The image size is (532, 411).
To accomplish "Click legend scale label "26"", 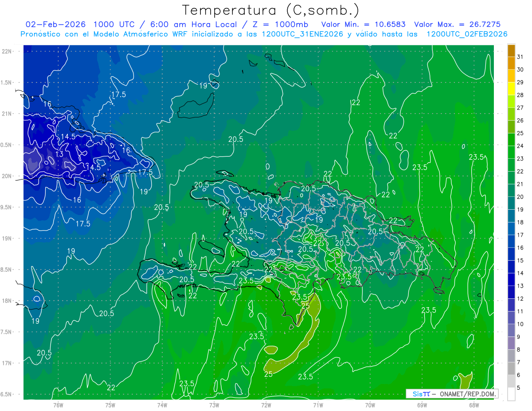I will 520,120.
